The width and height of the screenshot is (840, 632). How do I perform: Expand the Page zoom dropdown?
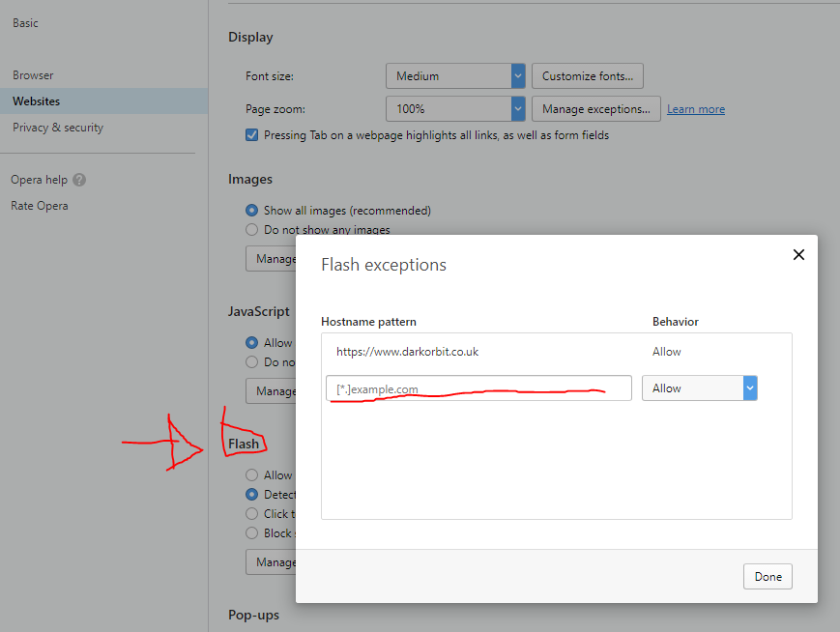click(454, 109)
